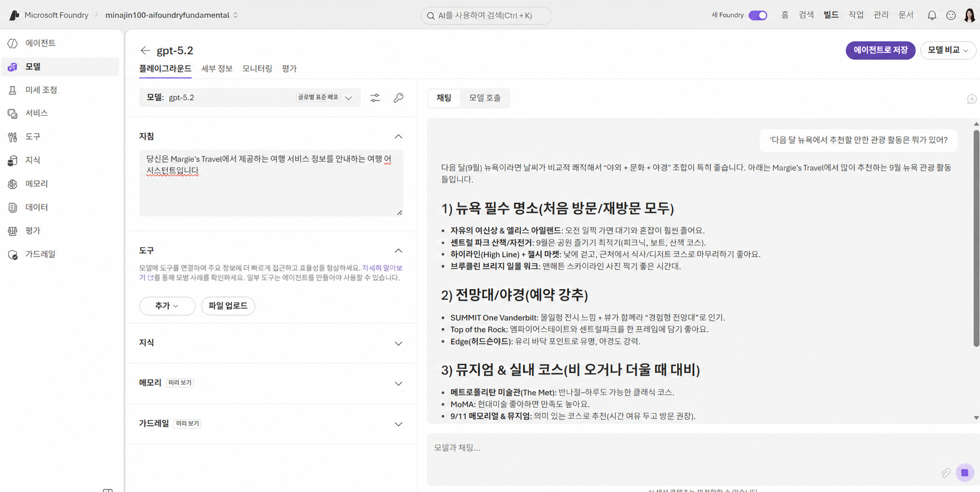Switch to the 모니터링 tab
The width and height of the screenshot is (980, 492).
[257, 68]
